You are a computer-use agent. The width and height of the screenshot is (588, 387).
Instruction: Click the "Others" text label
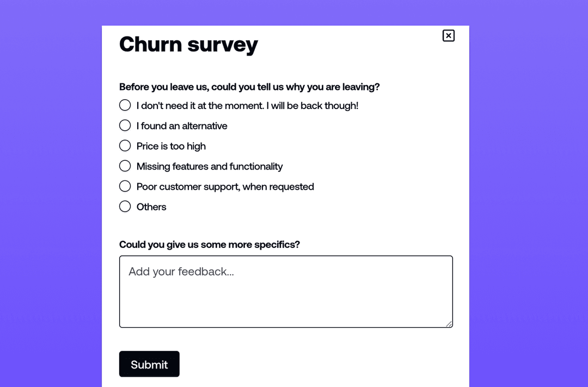(151, 207)
